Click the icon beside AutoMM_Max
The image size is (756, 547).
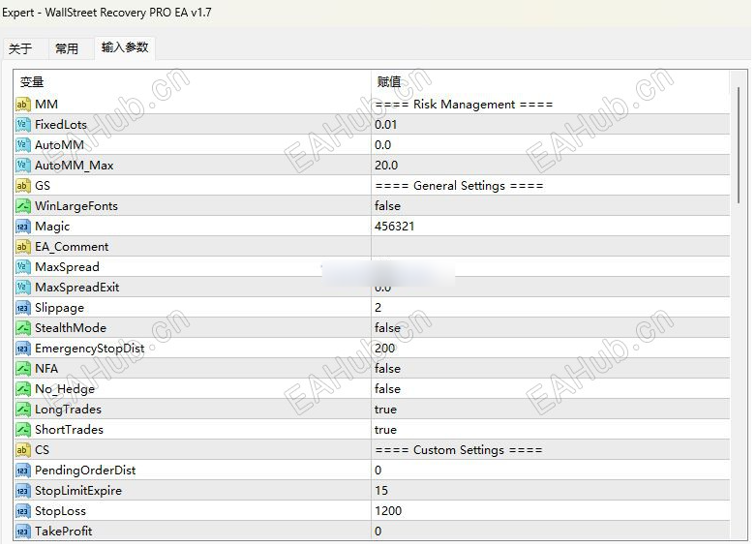tap(22, 166)
